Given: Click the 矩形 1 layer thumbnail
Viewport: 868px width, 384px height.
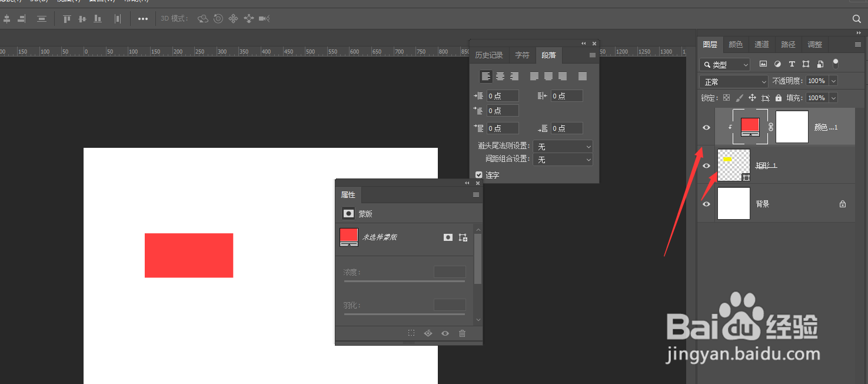Looking at the screenshot, I should [734, 165].
